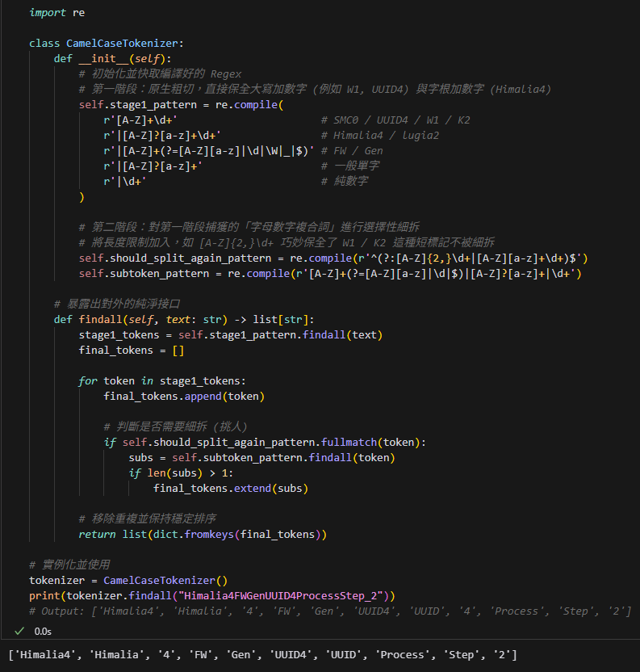Click 'return list(dict.fromkeys(final_tokens))' line
Screen dimensions: 640x672
203,534
